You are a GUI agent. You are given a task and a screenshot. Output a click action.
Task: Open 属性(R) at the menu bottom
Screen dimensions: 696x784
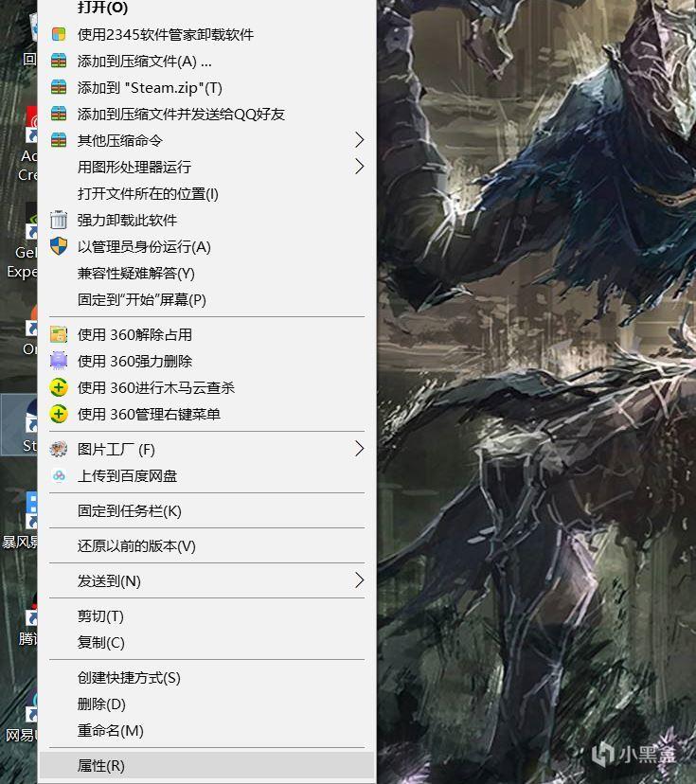point(206,765)
